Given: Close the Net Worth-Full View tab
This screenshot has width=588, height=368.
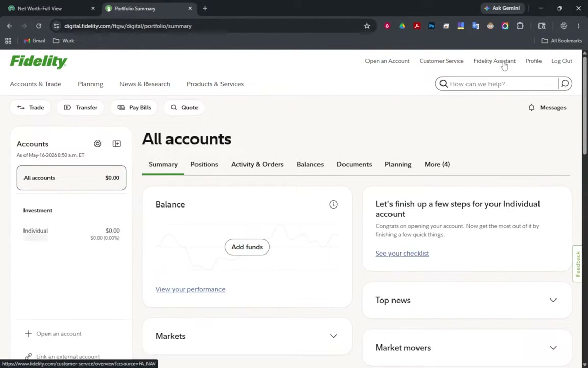Looking at the screenshot, I should click(93, 8).
